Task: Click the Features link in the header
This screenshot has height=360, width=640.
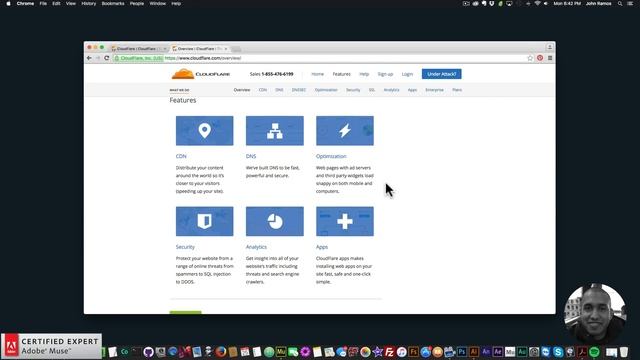Action: [342, 74]
